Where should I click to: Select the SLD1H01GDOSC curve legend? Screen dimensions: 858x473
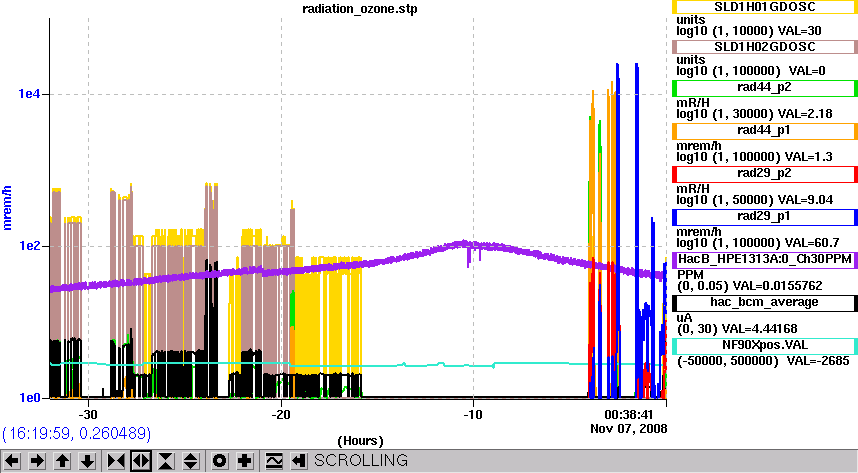764,7
